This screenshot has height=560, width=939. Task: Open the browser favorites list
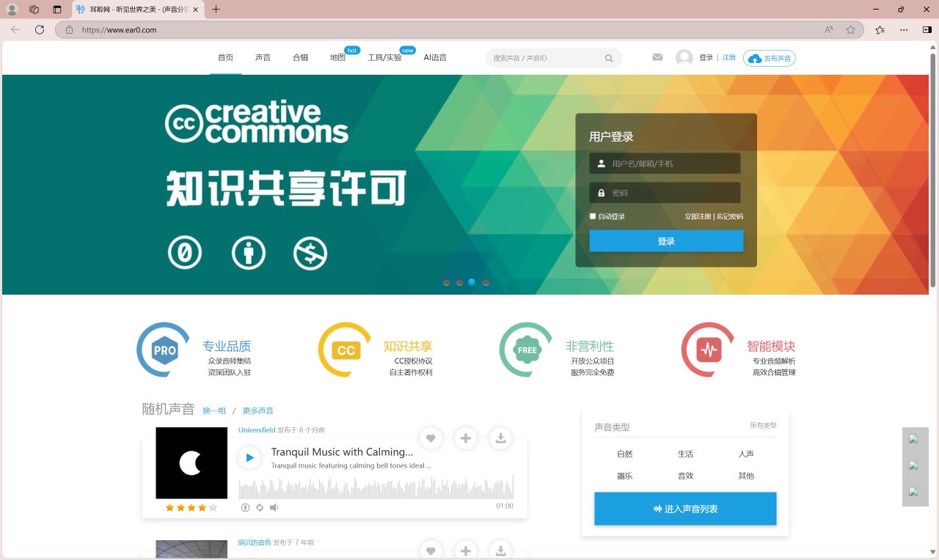pyautogui.click(x=880, y=30)
